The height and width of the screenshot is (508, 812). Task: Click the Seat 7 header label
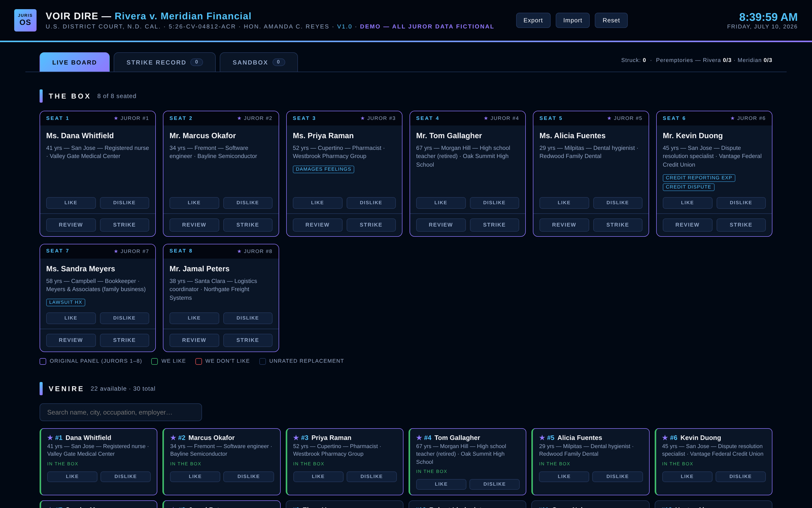tap(57, 251)
